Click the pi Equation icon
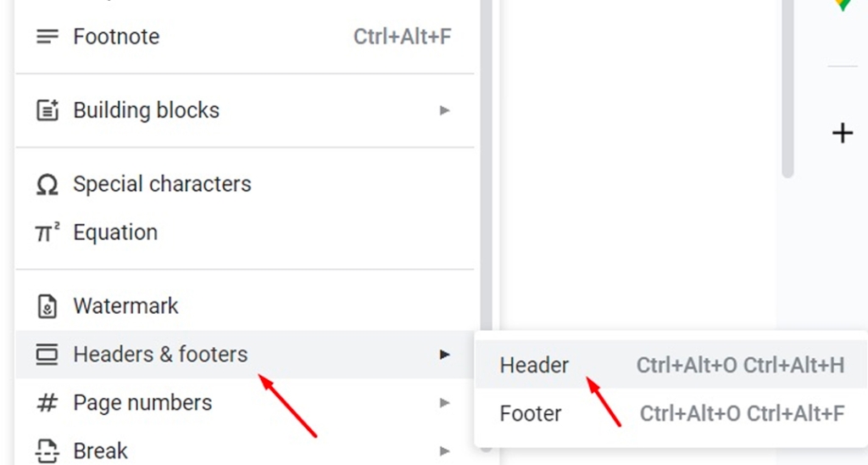Screen dimensions: 868x465 point(47,232)
